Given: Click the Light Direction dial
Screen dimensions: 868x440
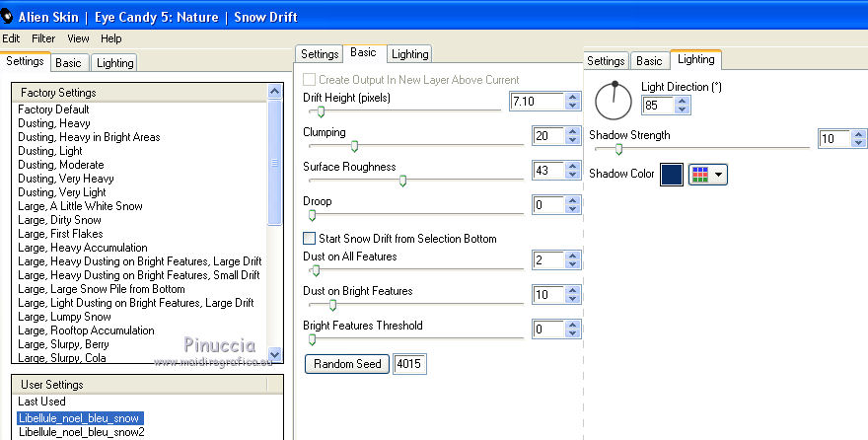Looking at the screenshot, I should pyautogui.click(x=614, y=101).
